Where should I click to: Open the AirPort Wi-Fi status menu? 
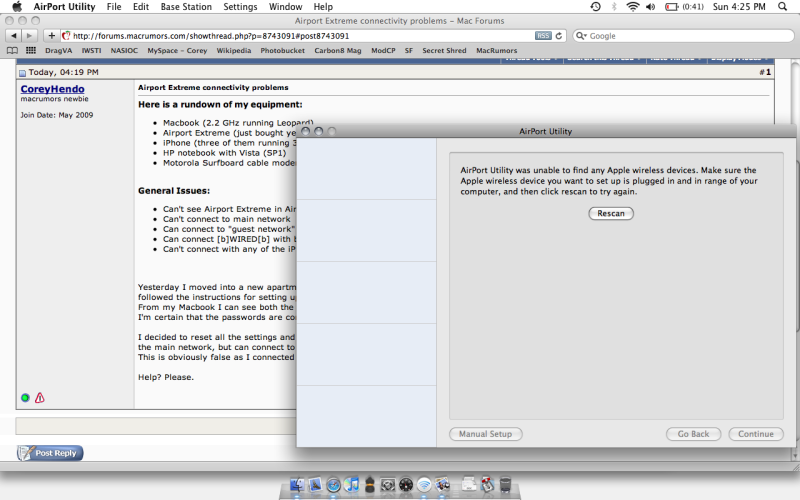(633, 7)
